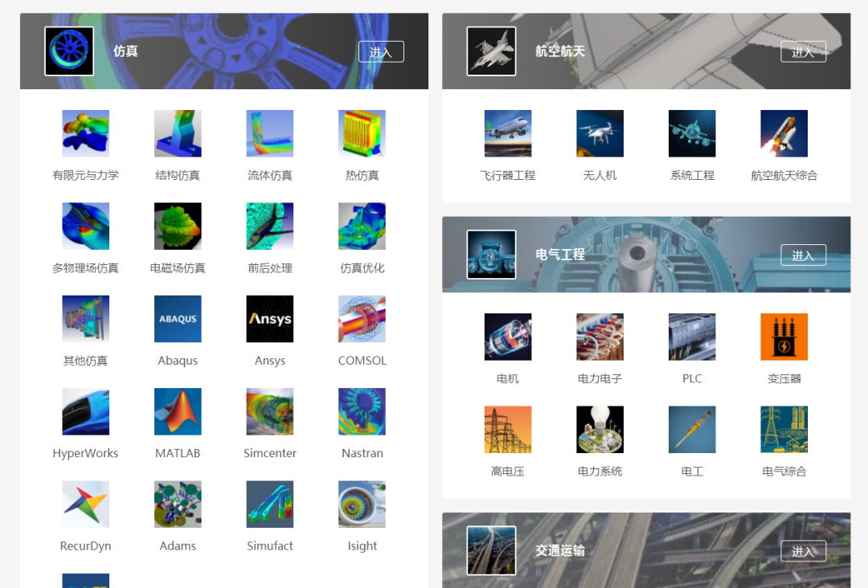Open the 前后处理 airplane mesh icon

269,227
